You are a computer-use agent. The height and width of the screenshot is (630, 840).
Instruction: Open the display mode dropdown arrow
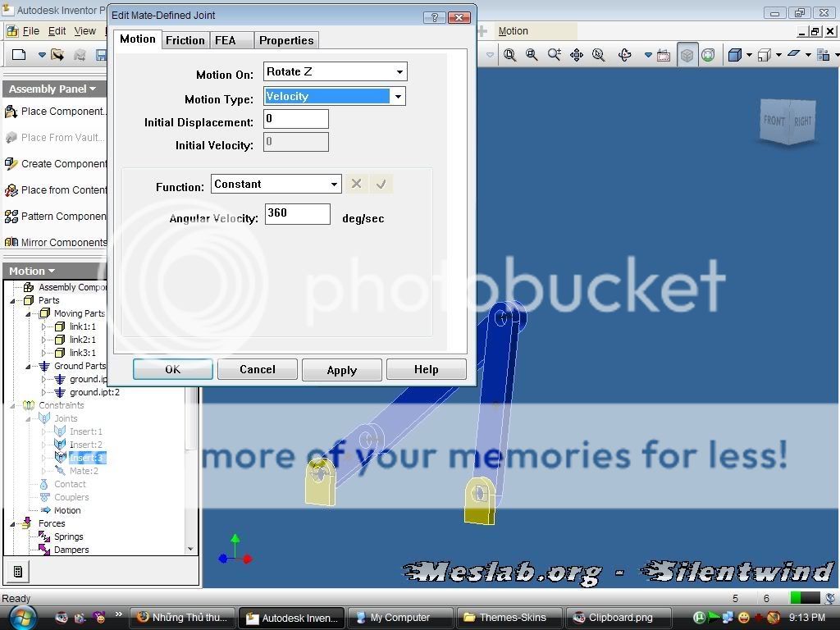tap(749, 55)
